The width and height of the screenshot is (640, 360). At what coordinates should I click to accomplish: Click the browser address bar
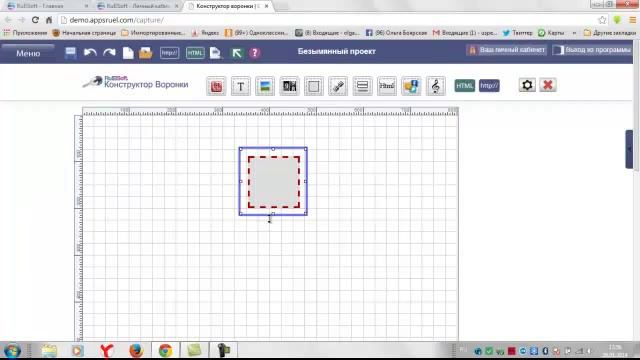coord(327,20)
